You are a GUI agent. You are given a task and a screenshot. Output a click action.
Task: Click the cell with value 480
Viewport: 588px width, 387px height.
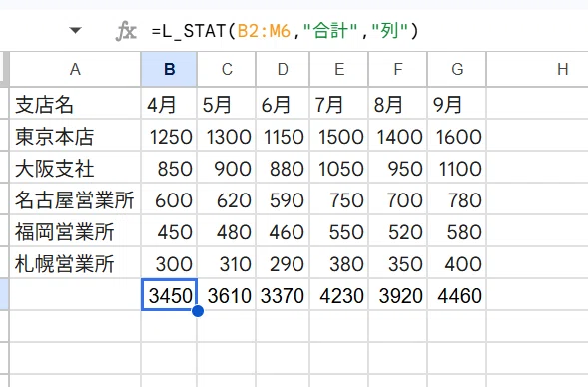227,230
